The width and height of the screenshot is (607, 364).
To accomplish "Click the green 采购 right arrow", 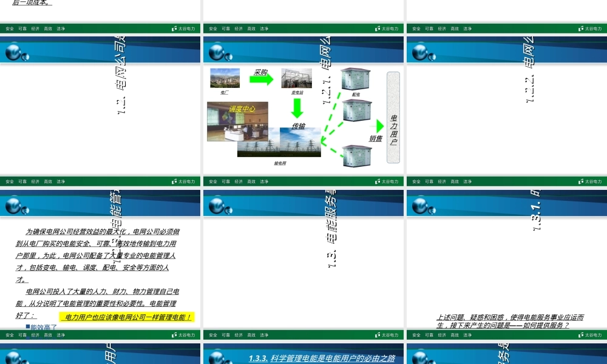I will [x=261, y=79].
